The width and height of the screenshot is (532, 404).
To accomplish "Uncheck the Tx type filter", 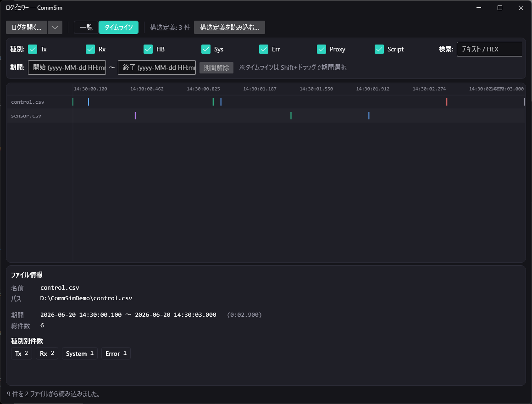I will click(33, 49).
